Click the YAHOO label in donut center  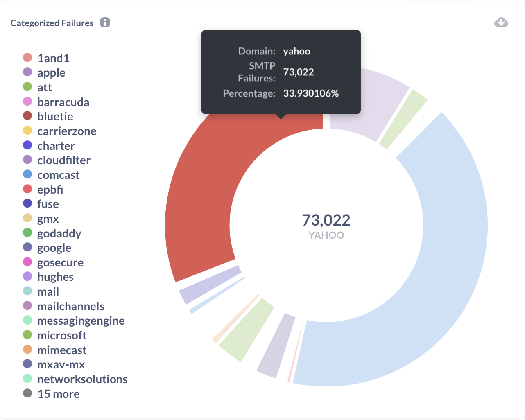[x=326, y=235]
